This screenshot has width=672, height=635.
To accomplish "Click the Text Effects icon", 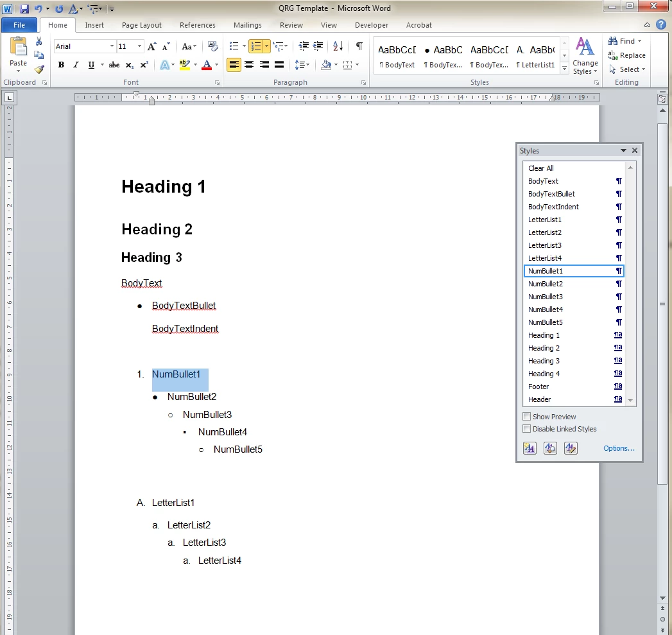I will (x=164, y=65).
